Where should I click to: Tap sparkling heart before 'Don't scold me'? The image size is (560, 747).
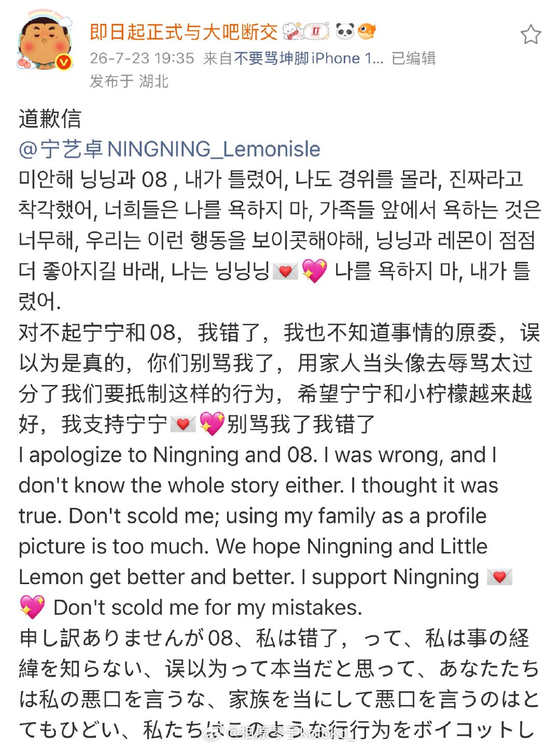pyautogui.click(x=33, y=607)
